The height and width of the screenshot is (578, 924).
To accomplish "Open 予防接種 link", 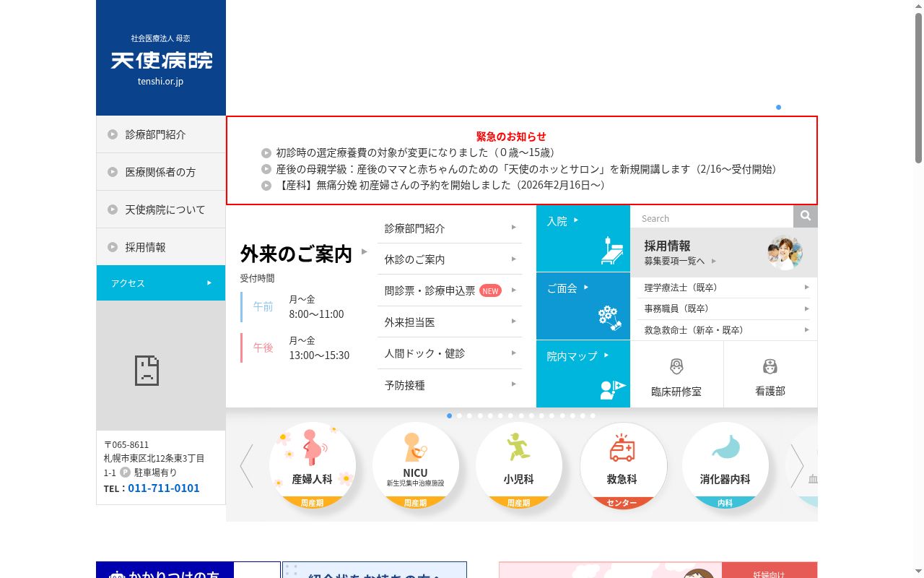I will point(450,385).
